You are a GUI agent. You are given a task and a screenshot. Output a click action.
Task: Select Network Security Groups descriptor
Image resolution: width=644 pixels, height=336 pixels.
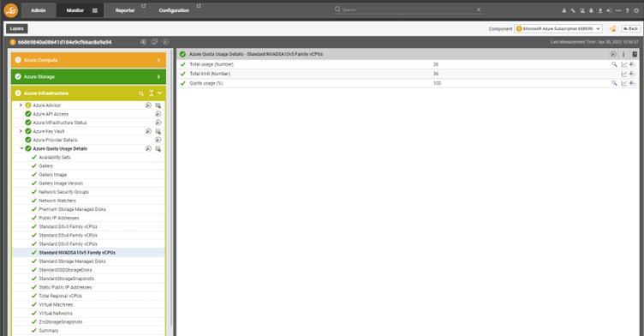[63, 192]
